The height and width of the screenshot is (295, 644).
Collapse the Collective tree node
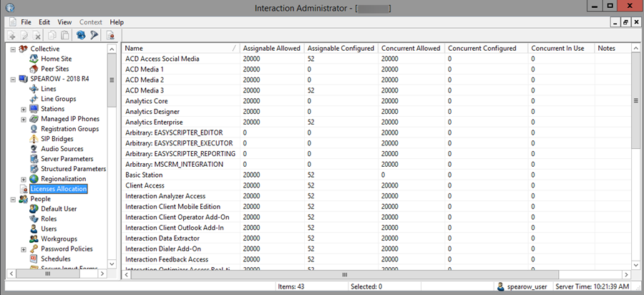[13, 49]
